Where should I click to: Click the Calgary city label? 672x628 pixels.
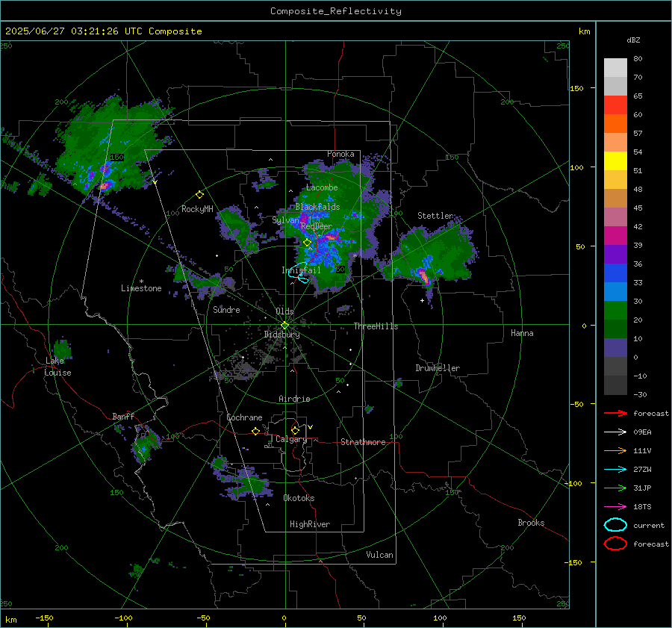click(291, 439)
